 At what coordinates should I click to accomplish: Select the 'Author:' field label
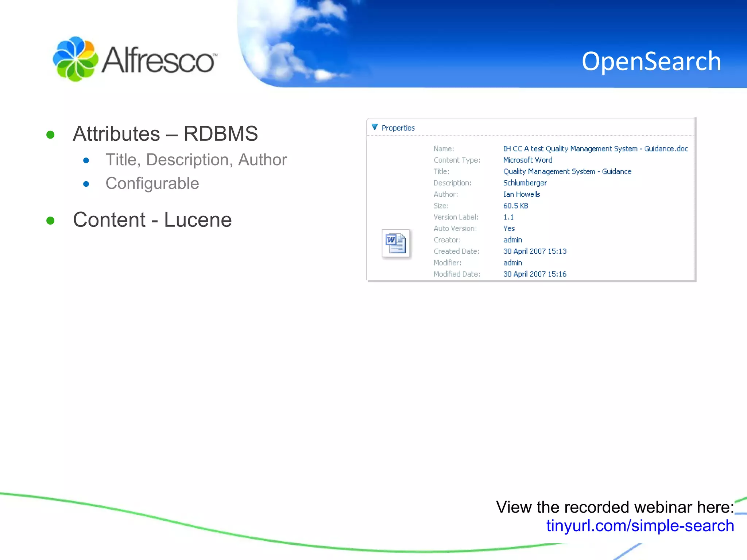tap(445, 194)
